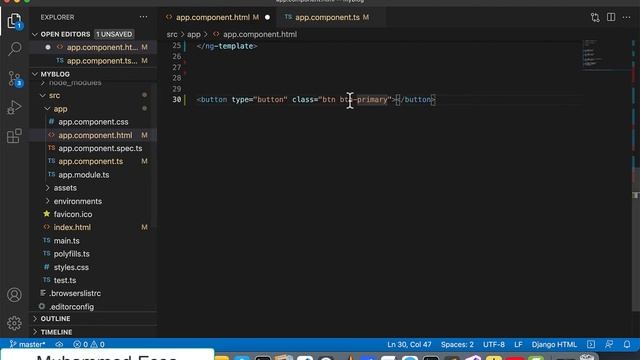Viewport: 640px width, 360px height.
Task: Change language mode Django HTML
Action: pos(554,344)
